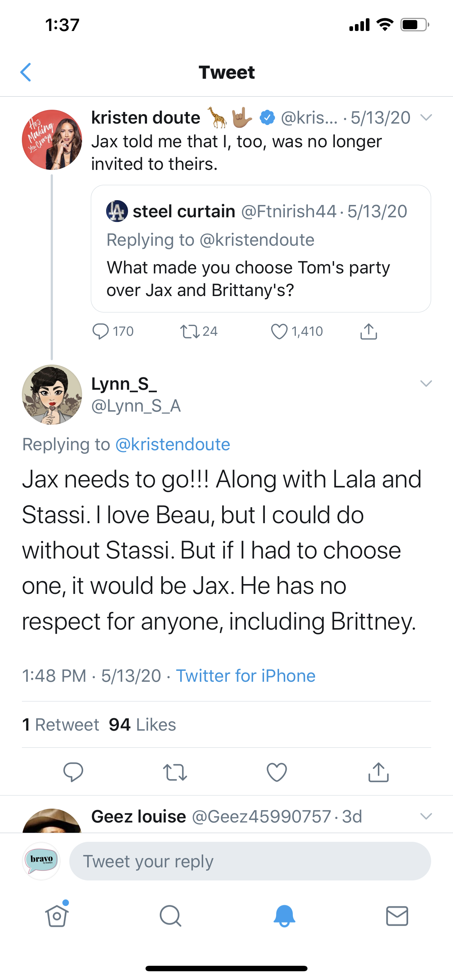Open the options chevron on kristen doute's tweet
Viewport: 453px width, 980px height.
point(427,117)
